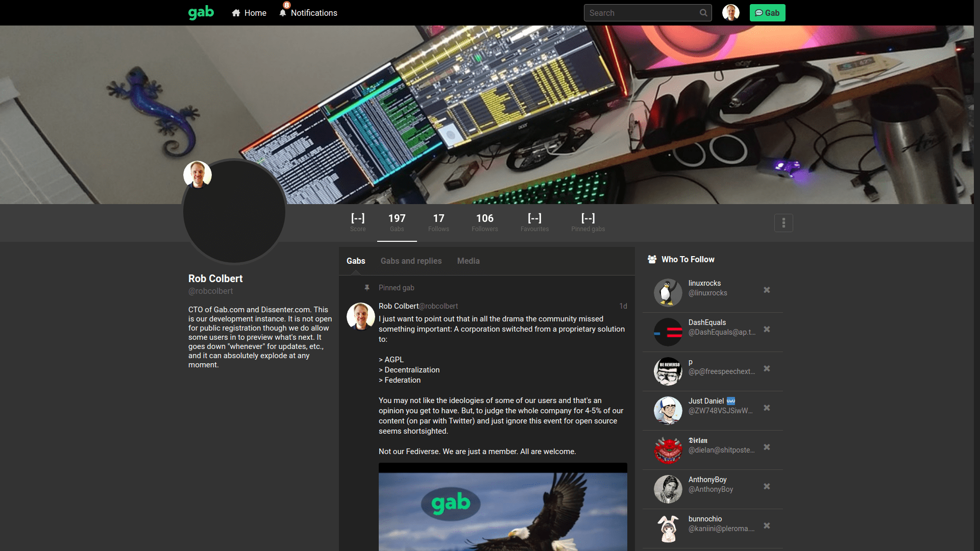The width and height of the screenshot is (980, 551).
Task: Open the Favourites stat
Action: (x=534, y=222)
